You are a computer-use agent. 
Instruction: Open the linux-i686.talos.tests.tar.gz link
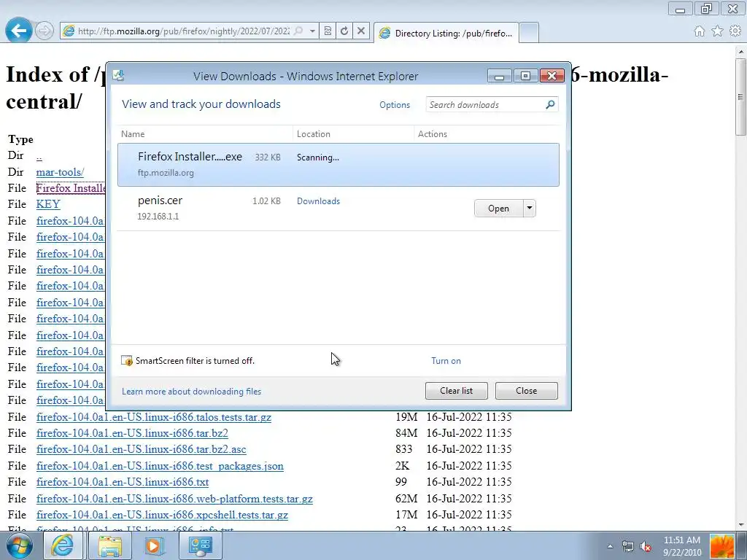click(x=154, y=417)
